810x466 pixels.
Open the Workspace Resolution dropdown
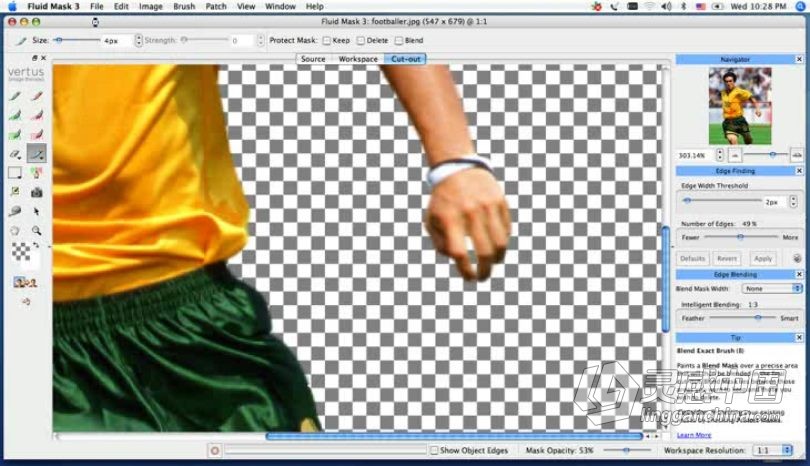772,451
